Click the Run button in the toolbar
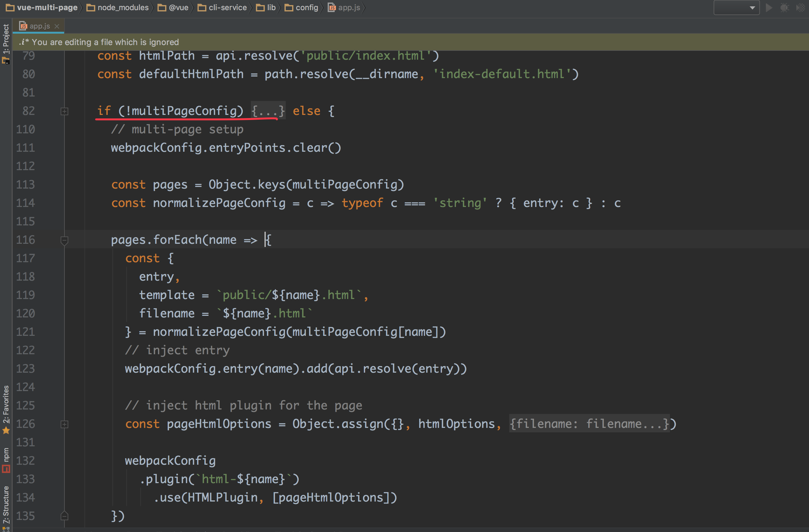 (769, 8)
